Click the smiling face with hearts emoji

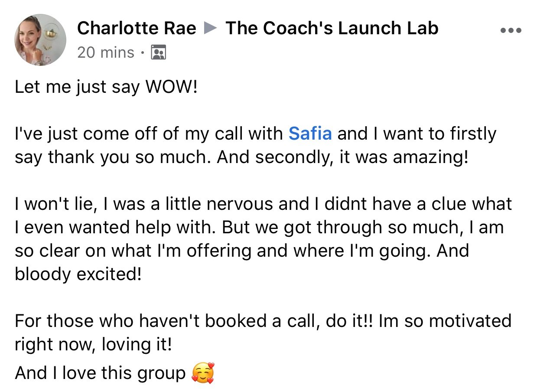(x=203, y=373)
